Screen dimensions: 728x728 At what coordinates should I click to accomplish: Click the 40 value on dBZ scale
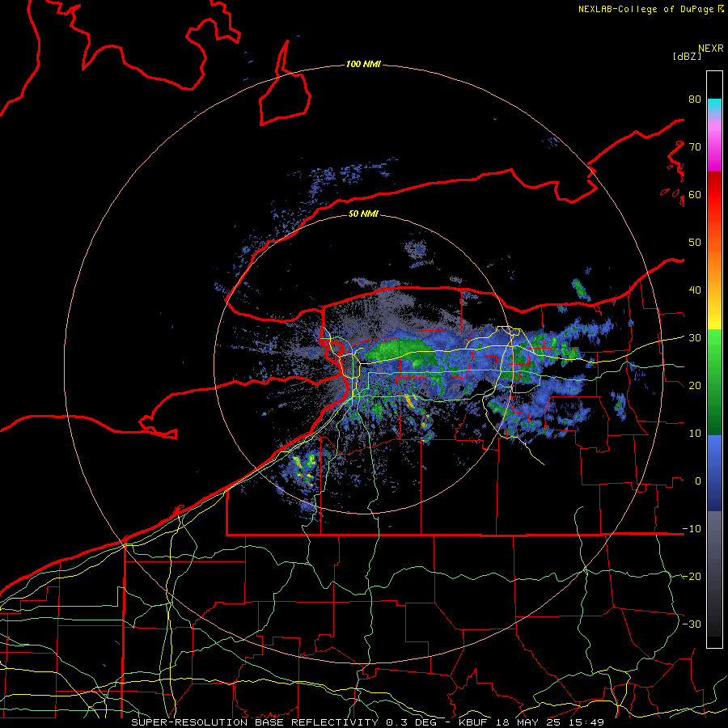pyautogui.click(x=695, y=290)
